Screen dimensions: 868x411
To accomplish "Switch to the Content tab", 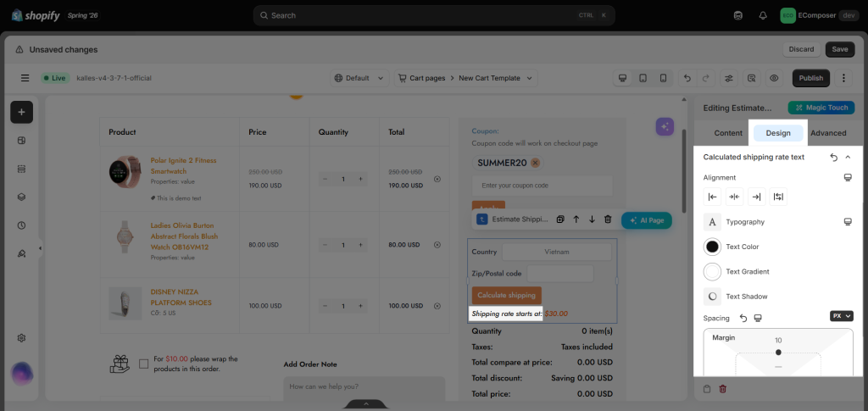I will click(728, 133).
